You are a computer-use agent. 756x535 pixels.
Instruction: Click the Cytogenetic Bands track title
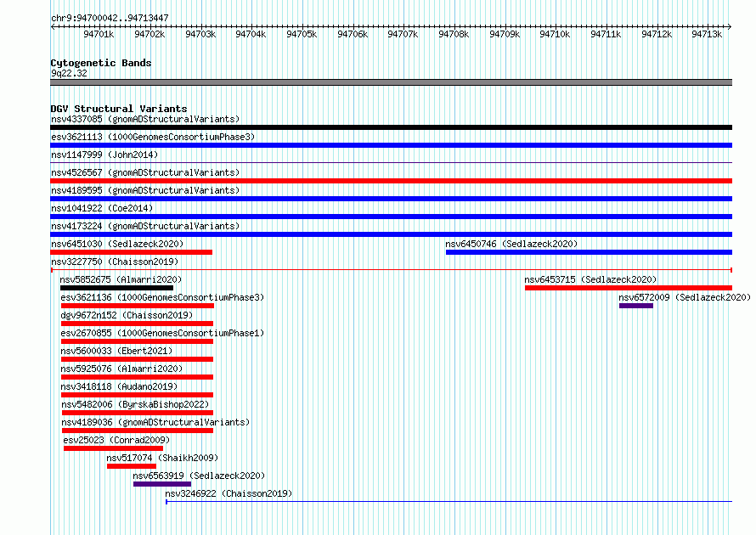pos(101,63)
